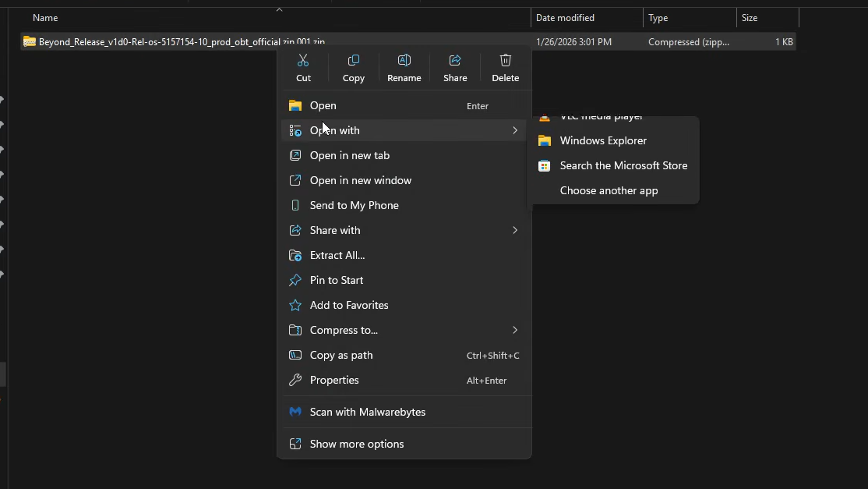Scan file with Malwarebytes
Image resolution: width=868 pixels, height=489 pixels.
click(x=367, y=412)
